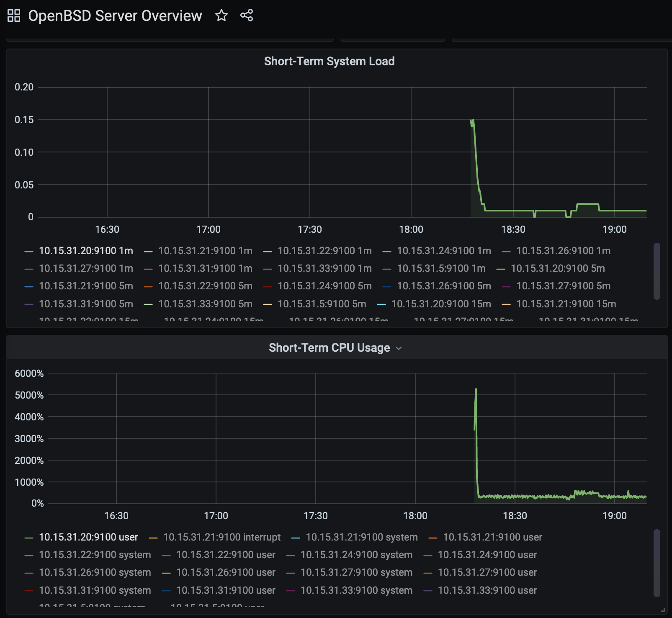Click the dashboard title OpenBSD Server Overview
The image size is (672, 618).
point(114,15)
